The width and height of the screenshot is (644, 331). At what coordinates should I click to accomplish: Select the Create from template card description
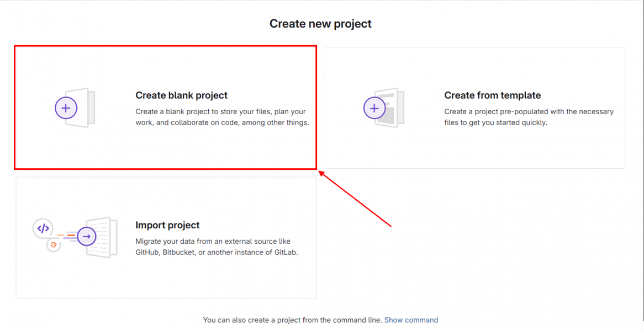point(529,118)
